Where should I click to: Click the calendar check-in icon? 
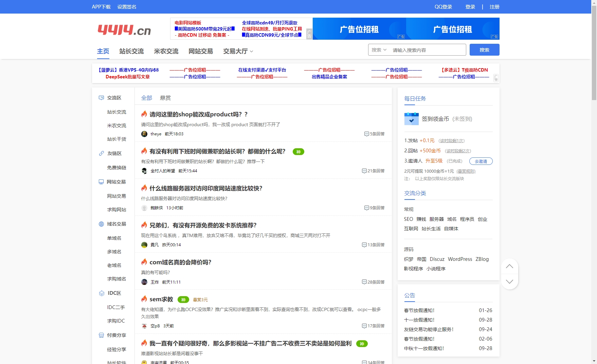tap(411, 119)
